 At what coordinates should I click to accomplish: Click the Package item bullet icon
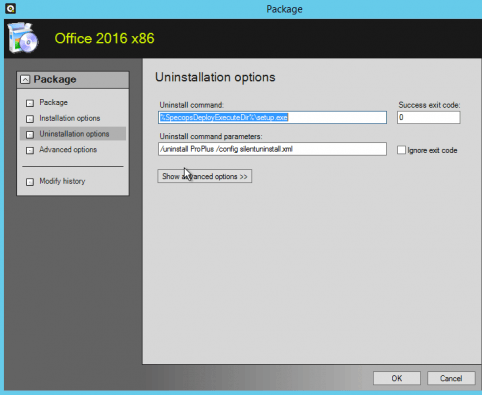(x=30, y=103)
